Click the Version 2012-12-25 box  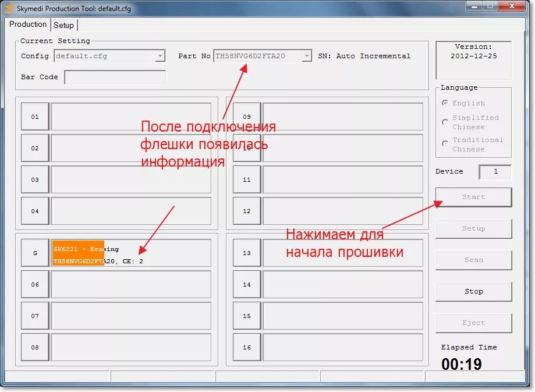click(474, 60)
